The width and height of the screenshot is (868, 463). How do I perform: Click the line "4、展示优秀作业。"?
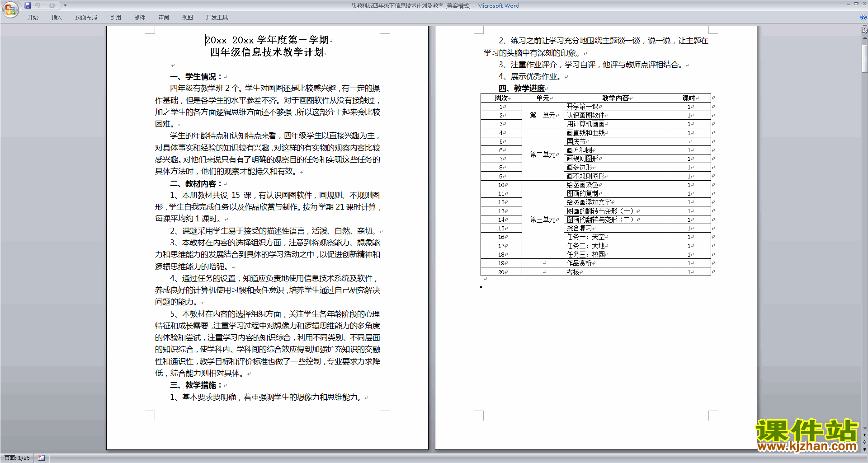click(531, 76)
